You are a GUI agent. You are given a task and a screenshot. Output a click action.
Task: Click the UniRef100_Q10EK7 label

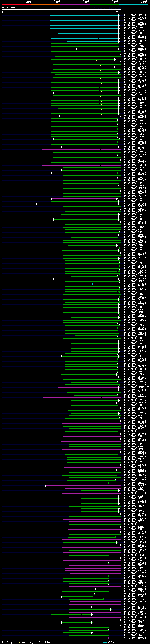tap(135, 635)
